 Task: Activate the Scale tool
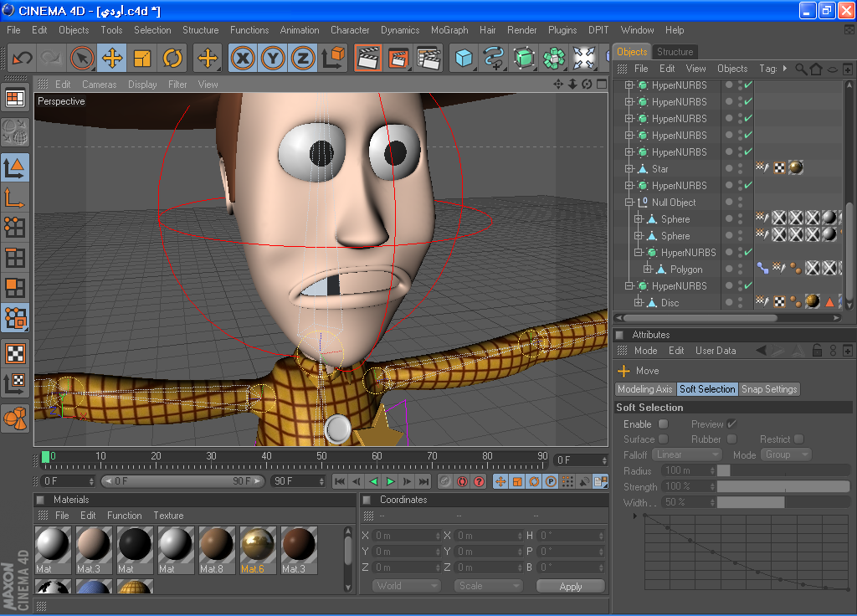click(142, 58)
